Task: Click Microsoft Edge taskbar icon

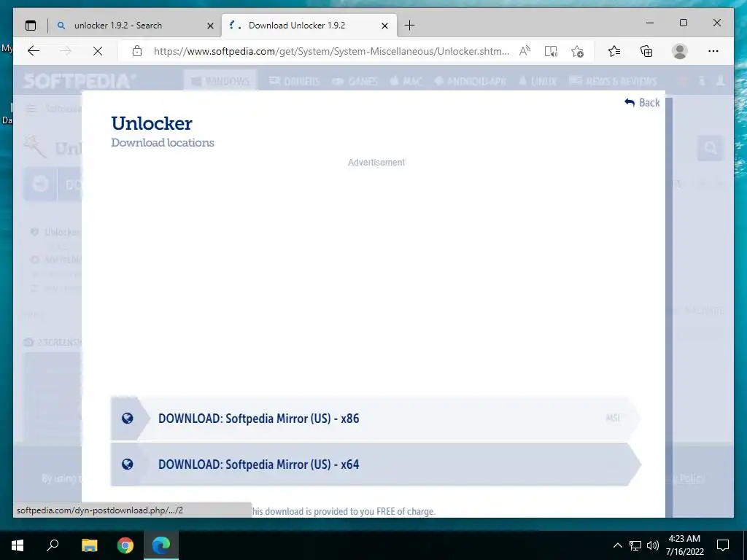Action: pyautogui.click(x=161, y=545)
